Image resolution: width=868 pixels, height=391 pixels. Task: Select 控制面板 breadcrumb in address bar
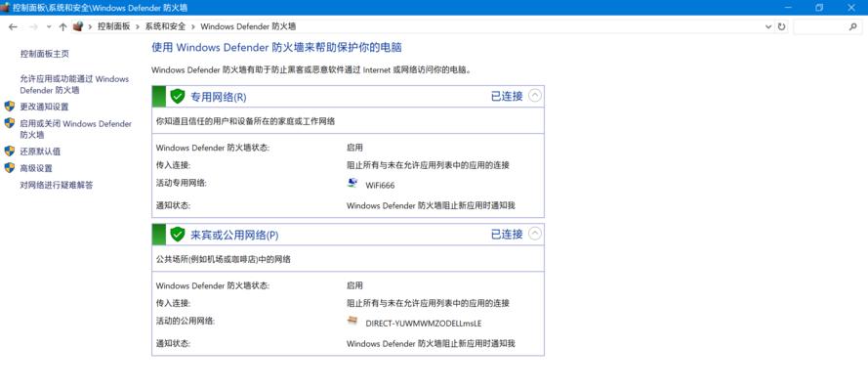click(113, 26)
